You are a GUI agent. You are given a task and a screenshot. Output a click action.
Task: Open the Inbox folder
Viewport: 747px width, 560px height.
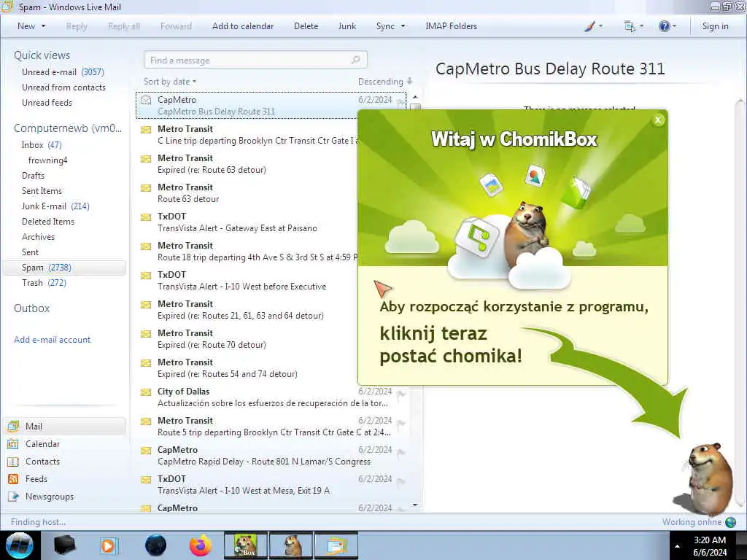click(x=42, y=145)
